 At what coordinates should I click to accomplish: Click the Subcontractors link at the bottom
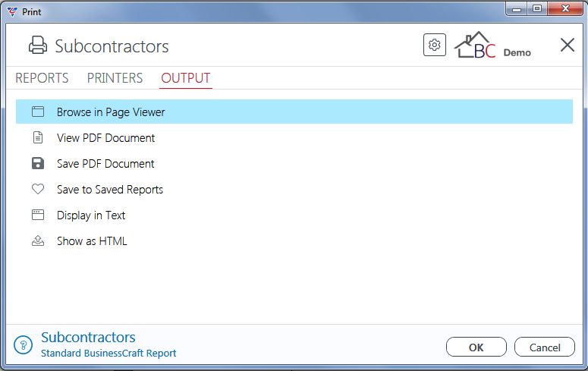[x=88, y=338]
